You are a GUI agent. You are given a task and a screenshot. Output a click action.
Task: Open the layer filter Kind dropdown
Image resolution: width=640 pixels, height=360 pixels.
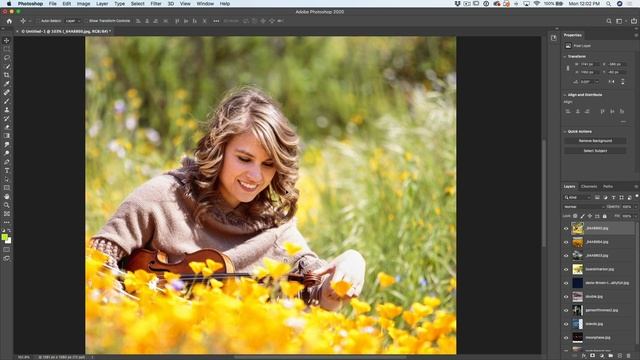click(x=578, y=198)
